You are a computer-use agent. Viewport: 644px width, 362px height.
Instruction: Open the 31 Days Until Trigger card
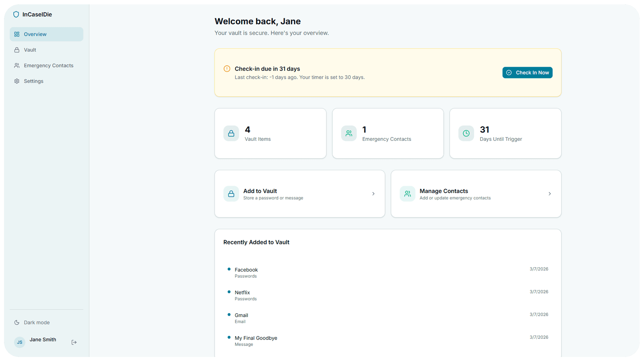tap(505, 133)
